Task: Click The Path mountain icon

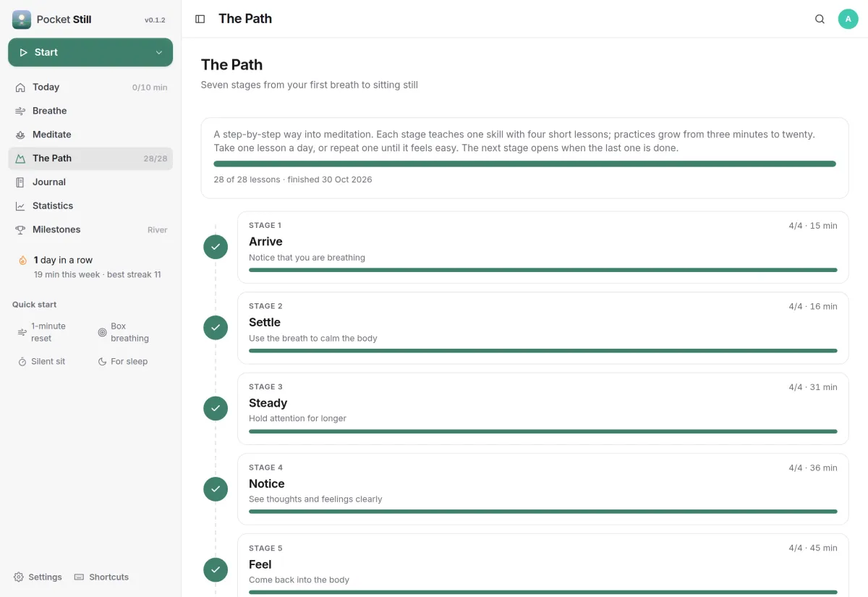Action: tap(20, 158)
